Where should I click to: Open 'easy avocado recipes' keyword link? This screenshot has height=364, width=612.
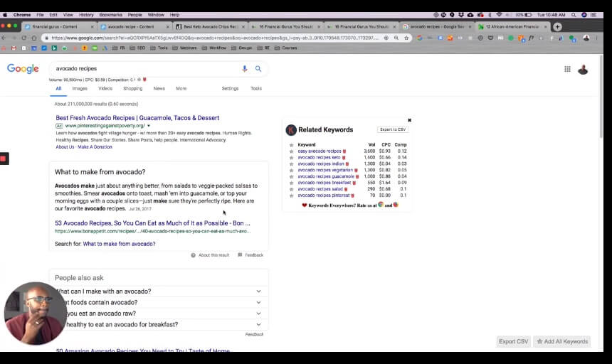[x=320, y=151]
